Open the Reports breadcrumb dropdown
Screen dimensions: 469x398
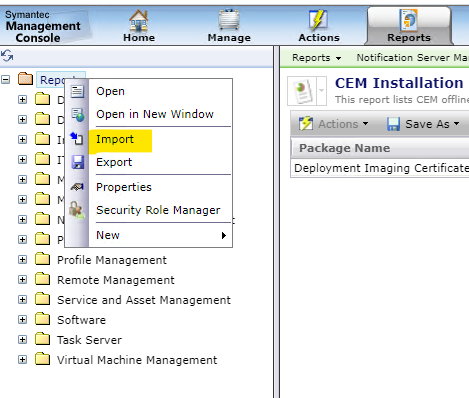coord(316,58)
